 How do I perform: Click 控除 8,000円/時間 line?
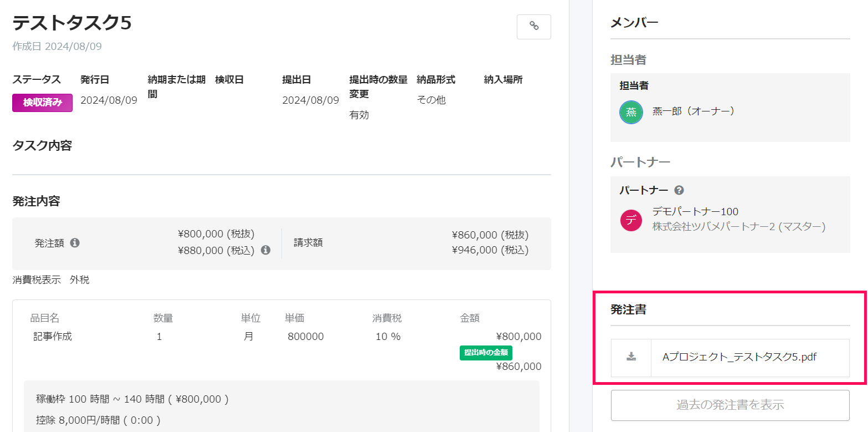(x=98, y=420)
